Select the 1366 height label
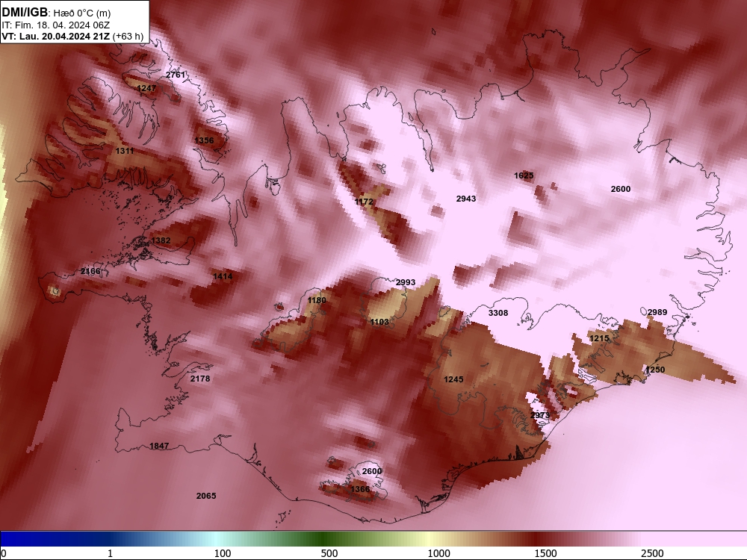747x560 pixels. (360, 489)
